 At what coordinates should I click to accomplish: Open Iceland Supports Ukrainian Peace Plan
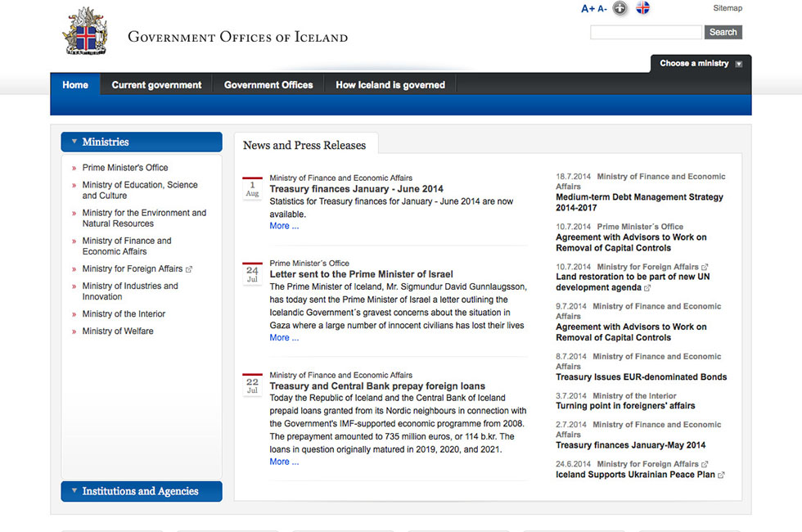click(635, 475)
